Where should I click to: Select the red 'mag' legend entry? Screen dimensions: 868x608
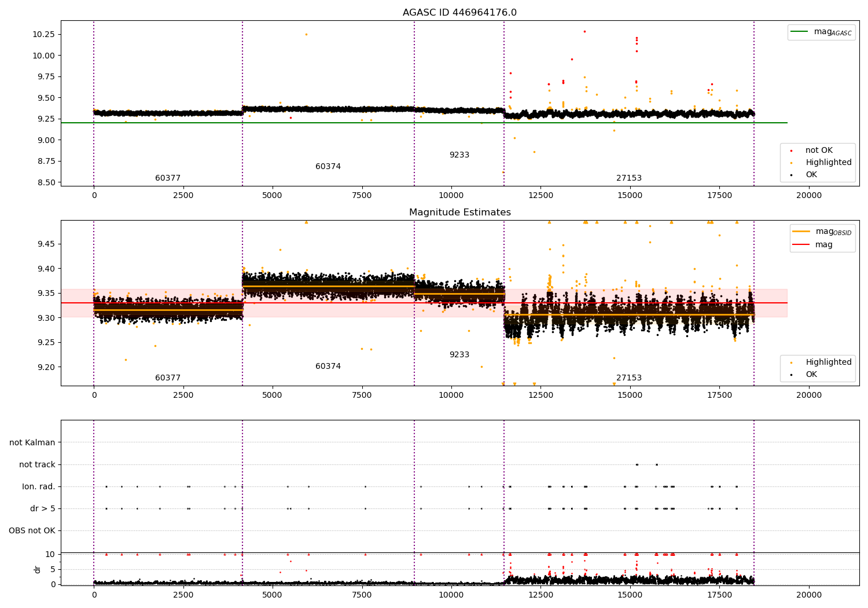pos(812,245)
